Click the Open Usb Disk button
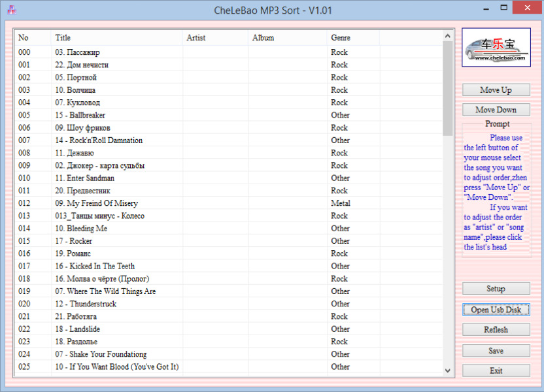The image size is (544, 392). tap(496, 310)
